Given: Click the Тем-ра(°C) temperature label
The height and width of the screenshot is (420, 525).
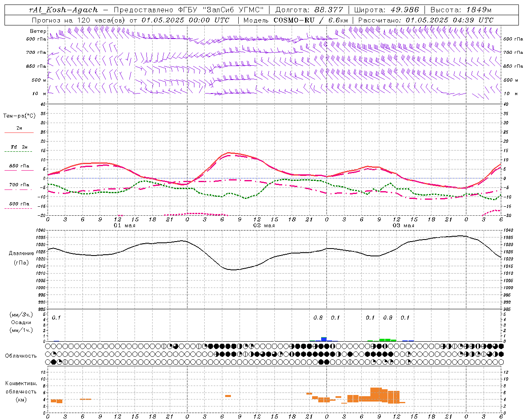Looking at the screenshot, I should click(x=19, y=116).
